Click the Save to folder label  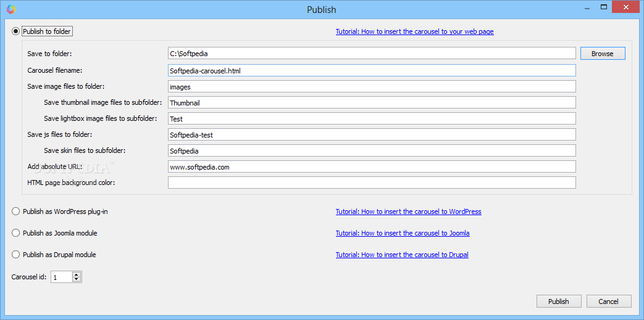pyautogui.click(x=49, y=53)
